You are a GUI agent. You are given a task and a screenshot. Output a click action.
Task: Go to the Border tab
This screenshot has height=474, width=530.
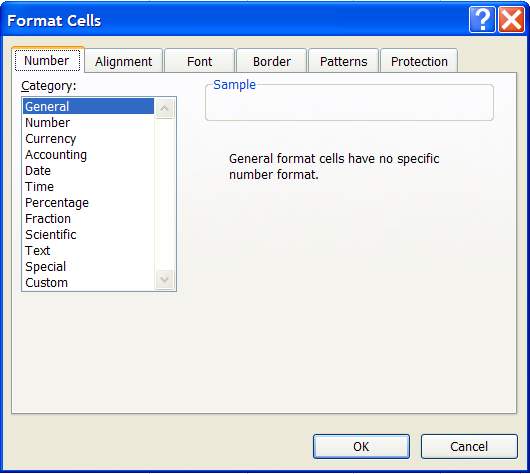point(272,61)
